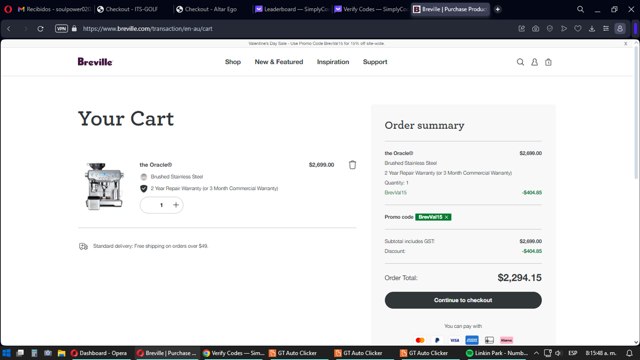
Task: Open the Inspiration menu
Action: point(333,62)
